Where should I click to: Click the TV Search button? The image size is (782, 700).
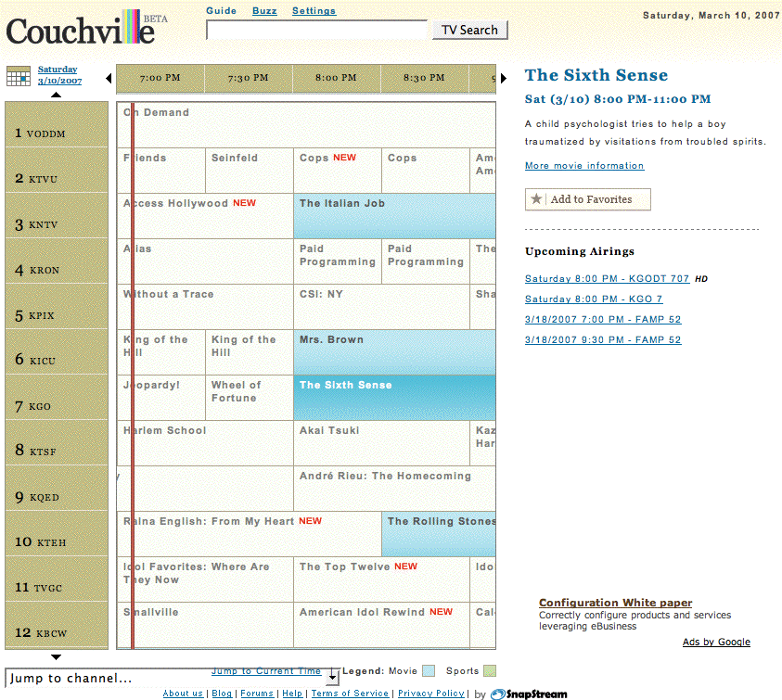tap(469, 30)
